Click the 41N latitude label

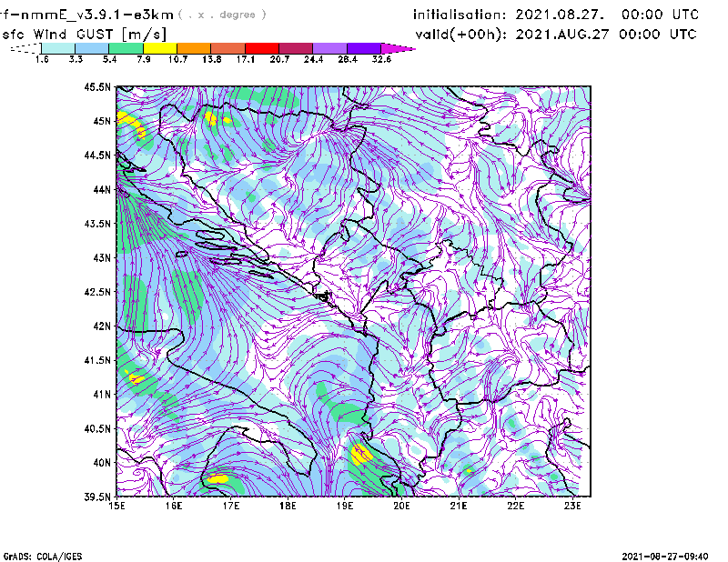pos(102,394)
